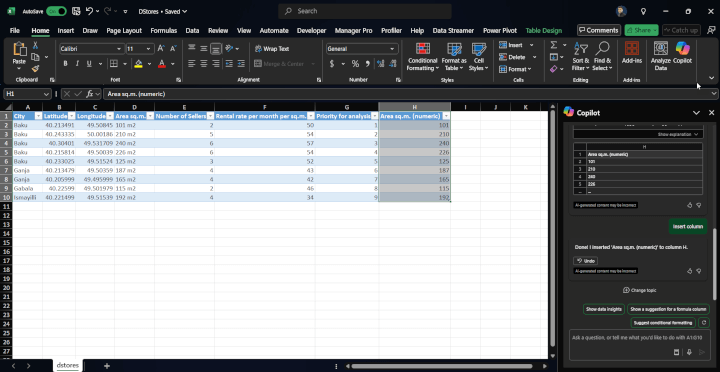The width and height of the screenshot is (720, 372).
Task: Open the City column filter dropdown
Action: 39,116
